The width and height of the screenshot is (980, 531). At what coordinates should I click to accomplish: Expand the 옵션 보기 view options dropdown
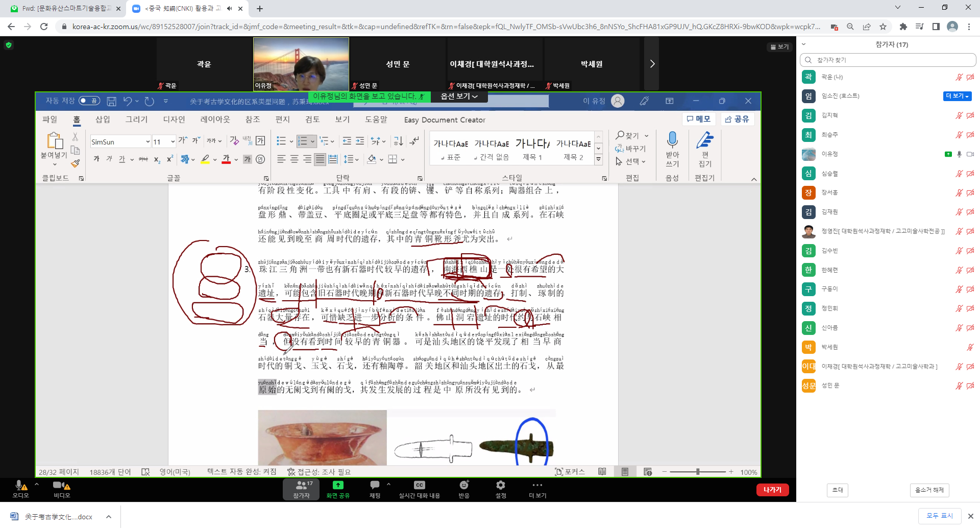(459, 96)
